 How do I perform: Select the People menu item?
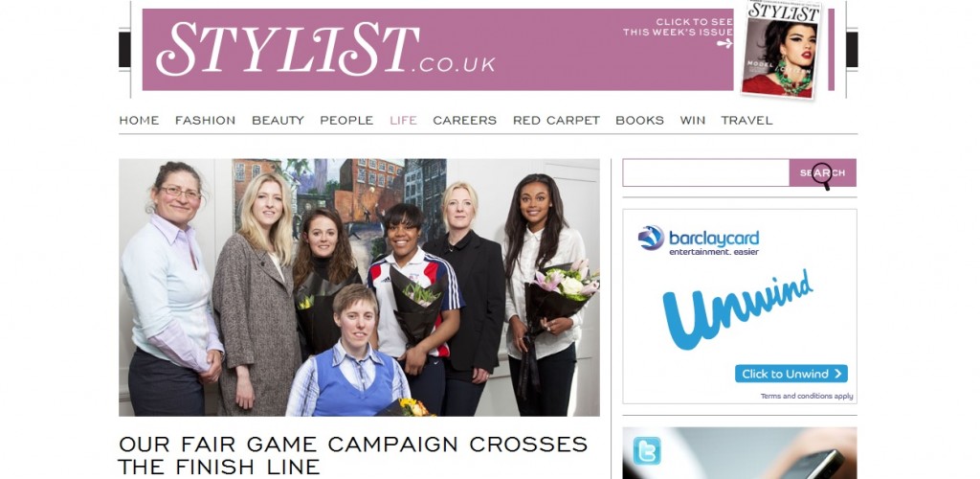pyautogui.click(x=346, y=120)
